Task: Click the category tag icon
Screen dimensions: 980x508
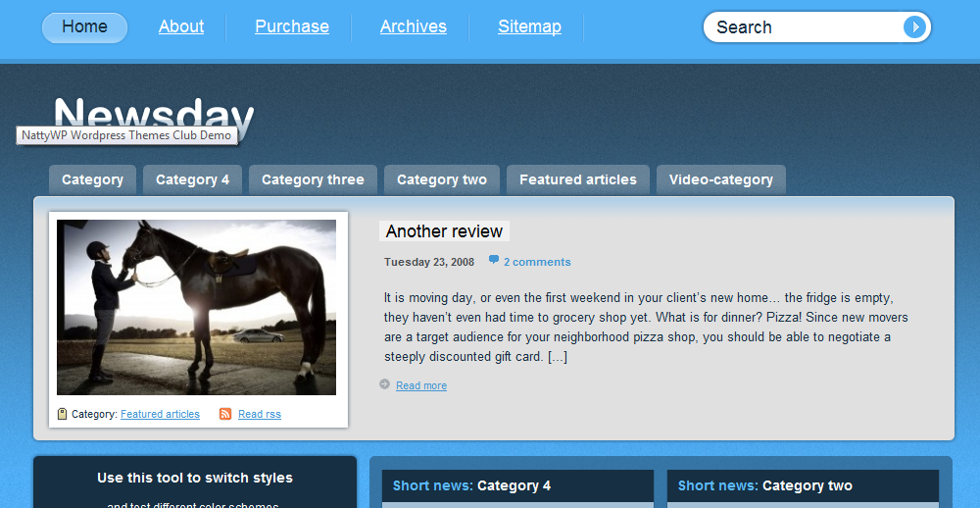Action: [x=62, y=414]
